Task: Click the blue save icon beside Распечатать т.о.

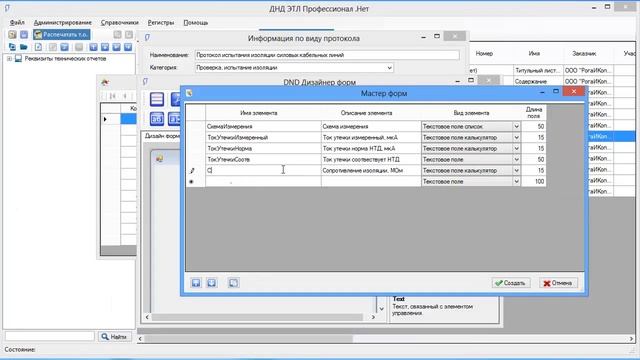Action: [x=24, y=35]
